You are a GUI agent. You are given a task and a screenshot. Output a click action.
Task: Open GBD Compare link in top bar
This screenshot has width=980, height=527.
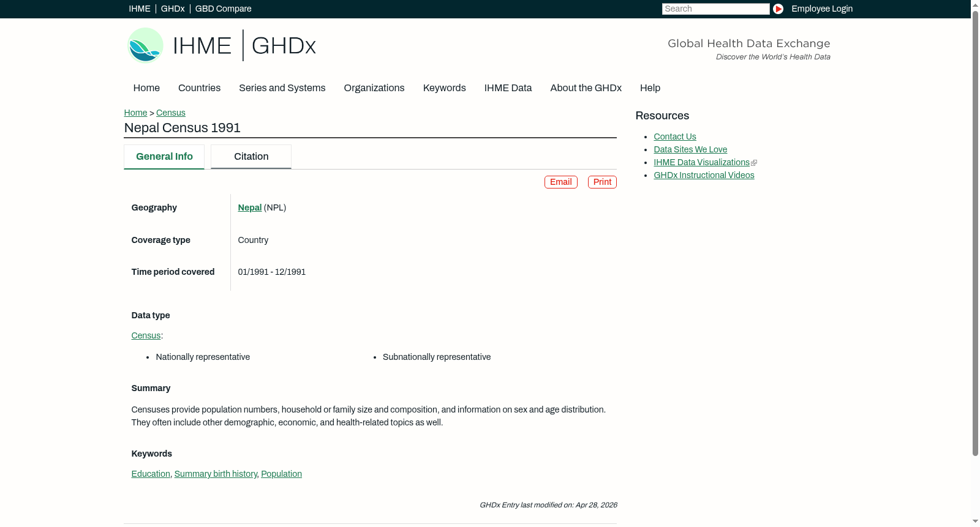pos(223,9)
